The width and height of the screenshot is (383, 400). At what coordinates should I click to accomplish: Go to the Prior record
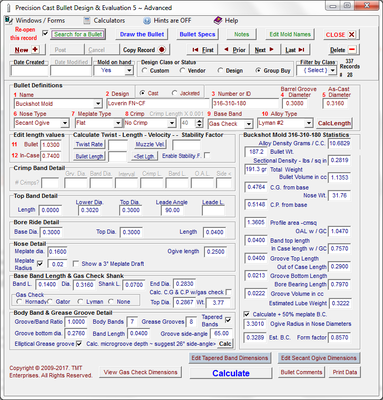pos(234,50)
